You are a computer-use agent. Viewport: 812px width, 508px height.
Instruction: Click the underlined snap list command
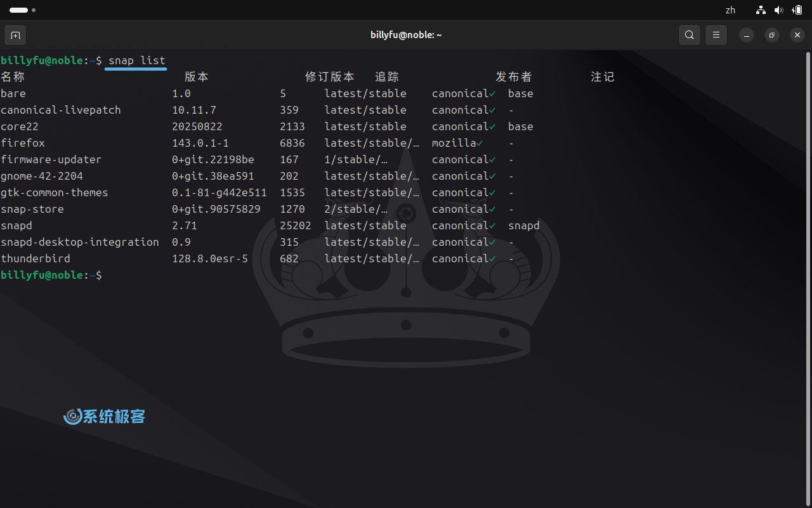pyautogui.click(x=136, y=60)
